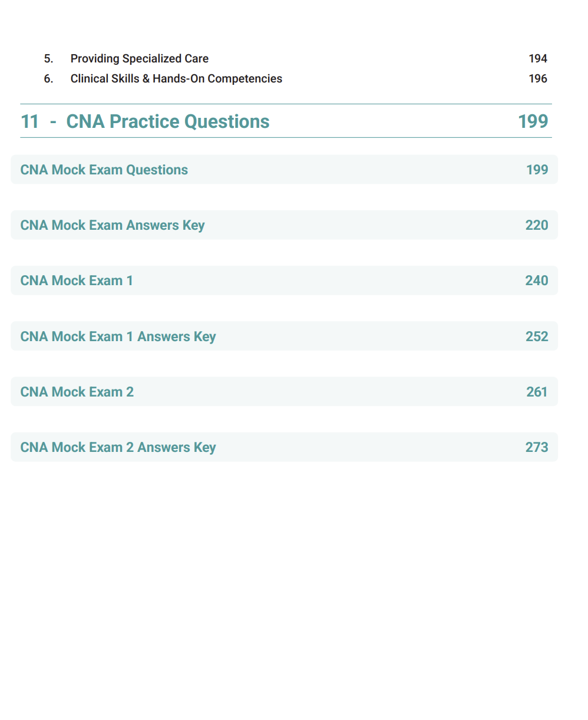Open CNA Mock Exam 1 Answers Key

point(118,336)
